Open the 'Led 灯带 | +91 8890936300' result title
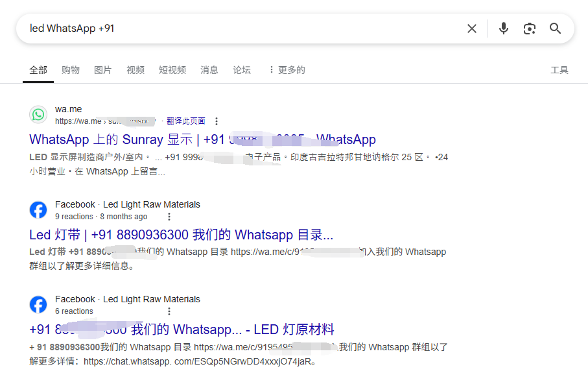The height and width of the screenshot is (384, 588). point(181,235)
